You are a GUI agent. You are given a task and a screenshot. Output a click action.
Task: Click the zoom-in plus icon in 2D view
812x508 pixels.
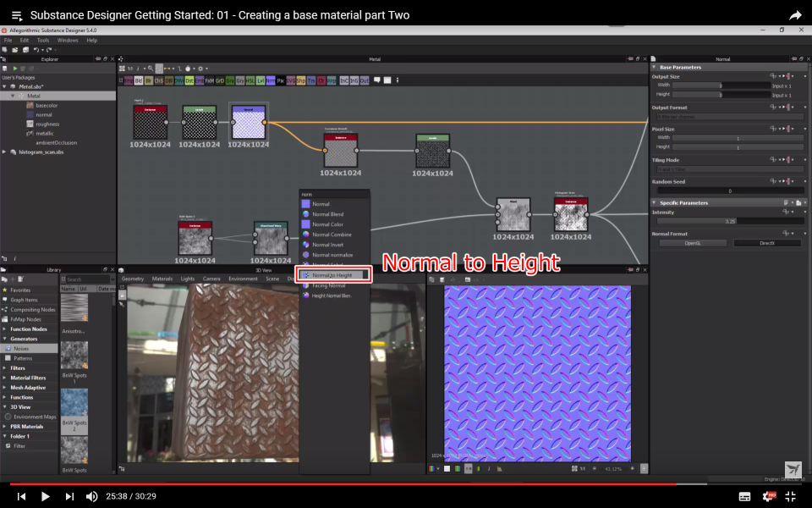point(633,468)
